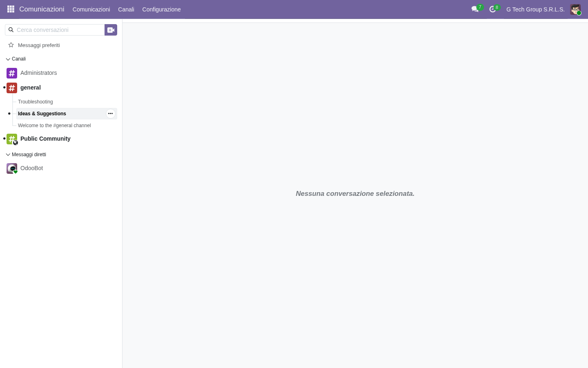Click the Canali section label

point(19,59)
